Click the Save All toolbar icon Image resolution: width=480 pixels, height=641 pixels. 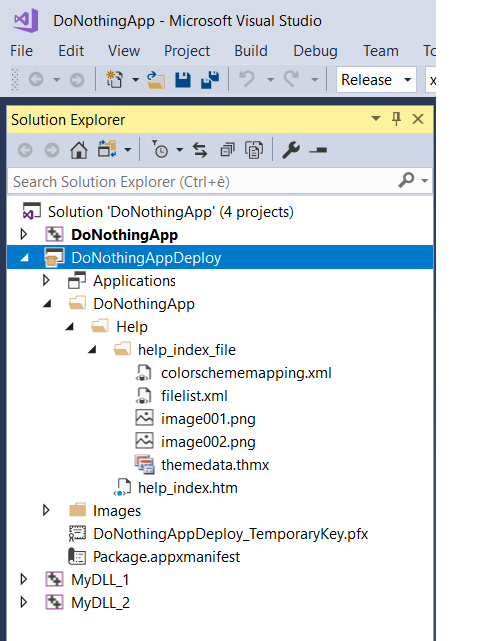[210, 79]
